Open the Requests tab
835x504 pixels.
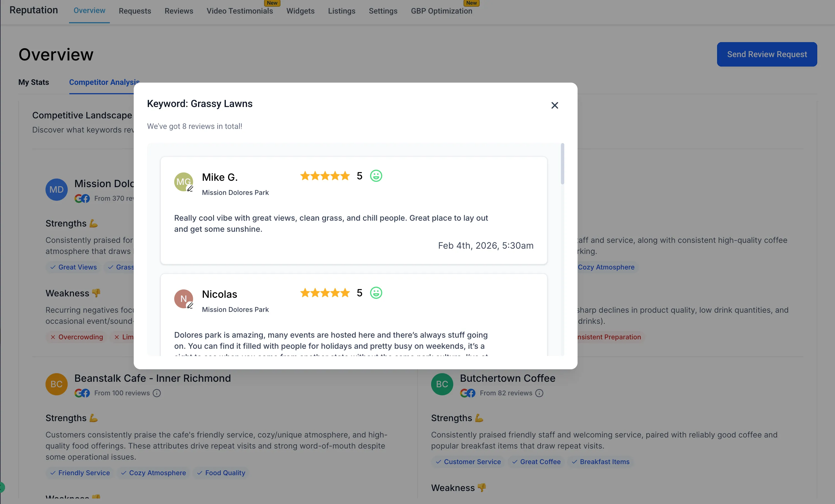pyautogui.click(x=135, y=11)
